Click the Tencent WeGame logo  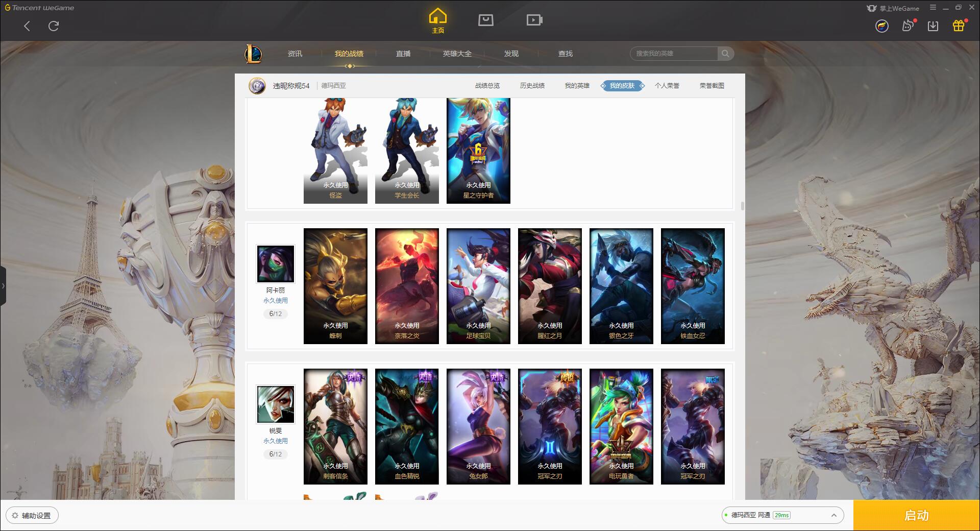(x=39, y=8)
